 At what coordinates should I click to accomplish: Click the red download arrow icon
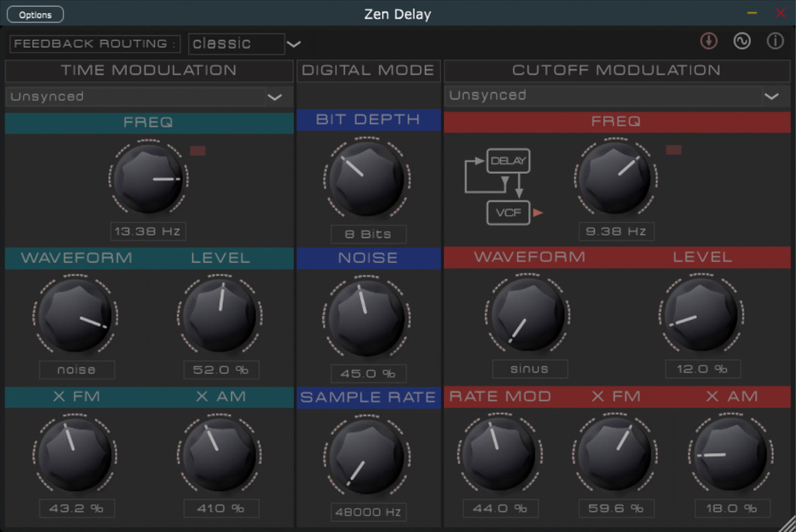708,41
